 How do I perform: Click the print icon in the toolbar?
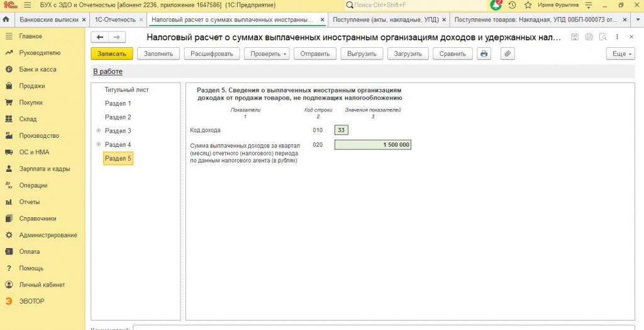[484, 54]
